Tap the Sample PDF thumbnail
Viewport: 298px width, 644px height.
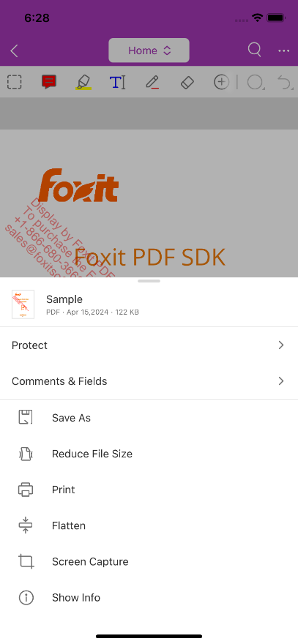click(23, 304)
